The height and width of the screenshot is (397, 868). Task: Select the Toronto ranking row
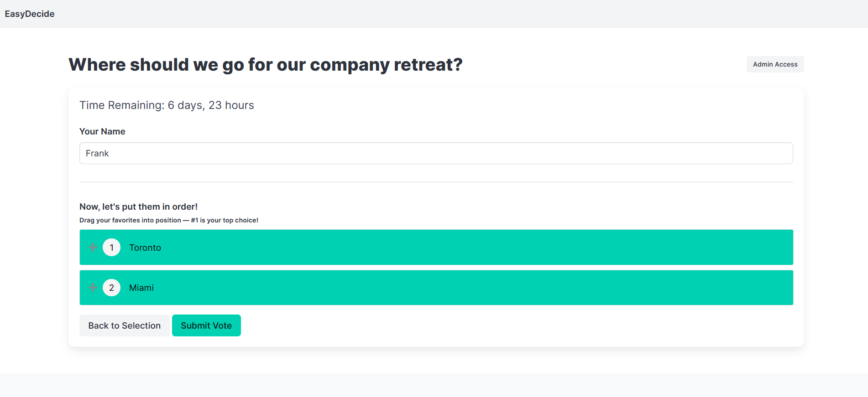[x=436, y=247]
